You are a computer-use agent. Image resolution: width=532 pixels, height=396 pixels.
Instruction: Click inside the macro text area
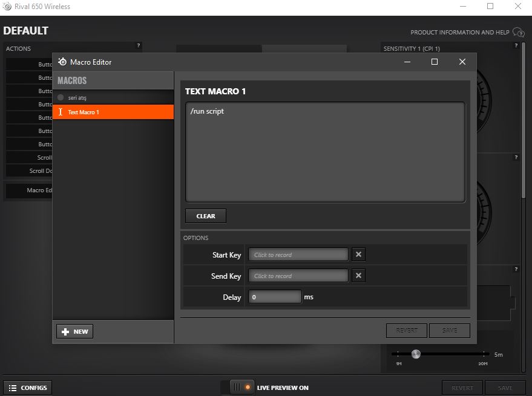tap(325, 151)
